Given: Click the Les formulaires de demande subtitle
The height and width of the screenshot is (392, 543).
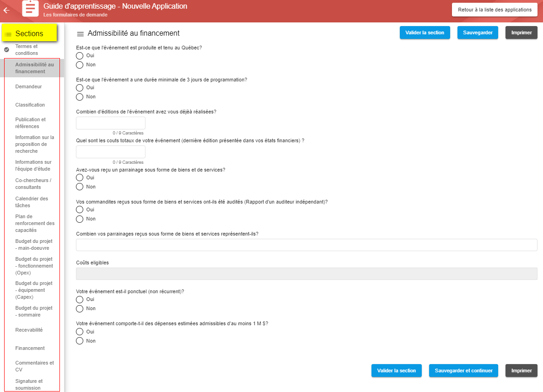Looking at the screenshot, I should (x=75, y=15).
